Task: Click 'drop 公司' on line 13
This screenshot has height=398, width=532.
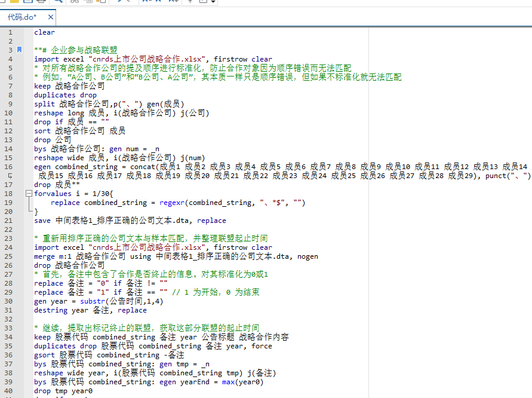Action: (53, 140)
